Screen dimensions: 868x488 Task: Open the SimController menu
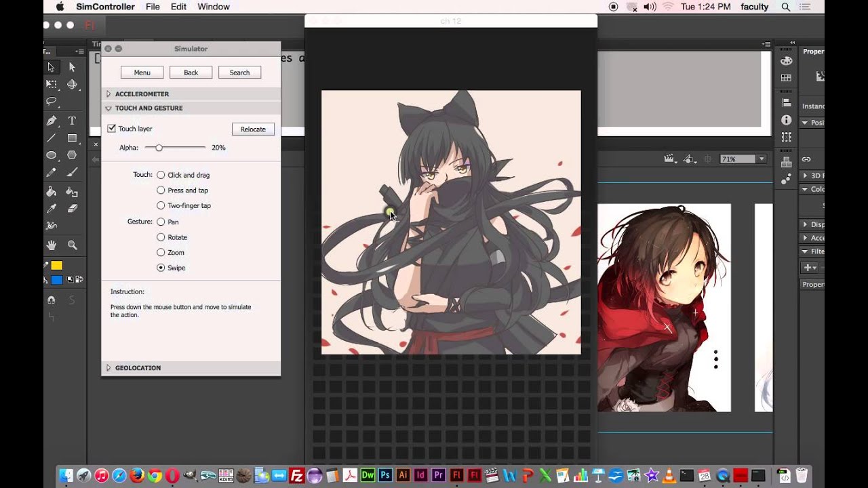[x=105, y=7]
